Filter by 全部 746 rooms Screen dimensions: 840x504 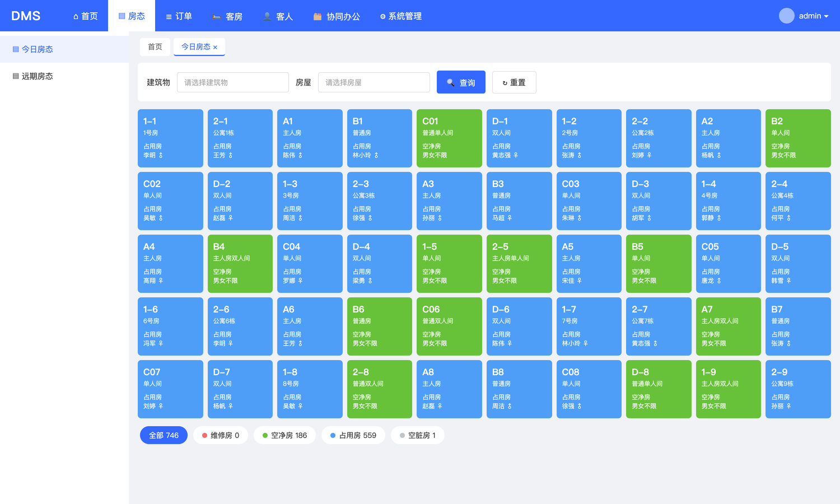click(x=164, y=435)
